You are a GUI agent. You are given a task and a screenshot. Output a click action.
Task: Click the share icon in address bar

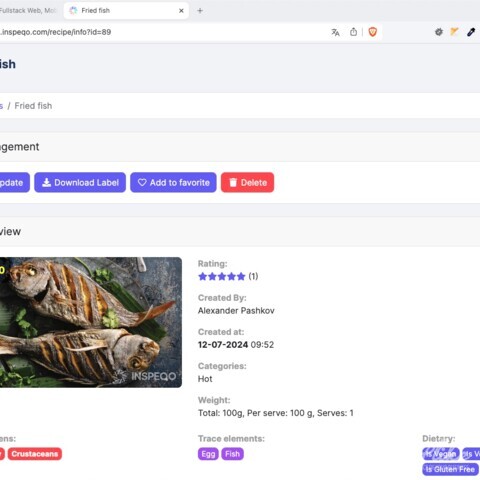353,32
